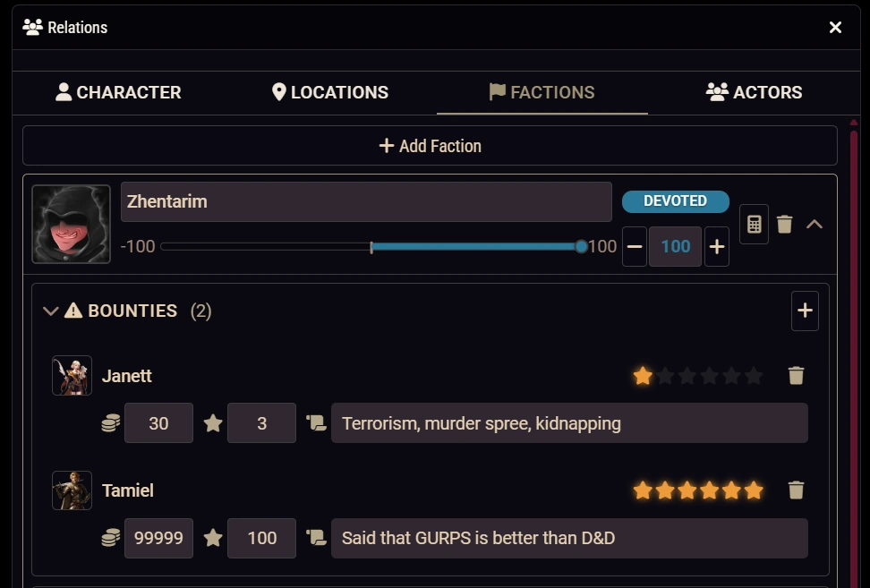Click the coins icon beside Tamiel's 99999 value
The height and width of the screenshot is (588, 870).
[x=110, y=538]
